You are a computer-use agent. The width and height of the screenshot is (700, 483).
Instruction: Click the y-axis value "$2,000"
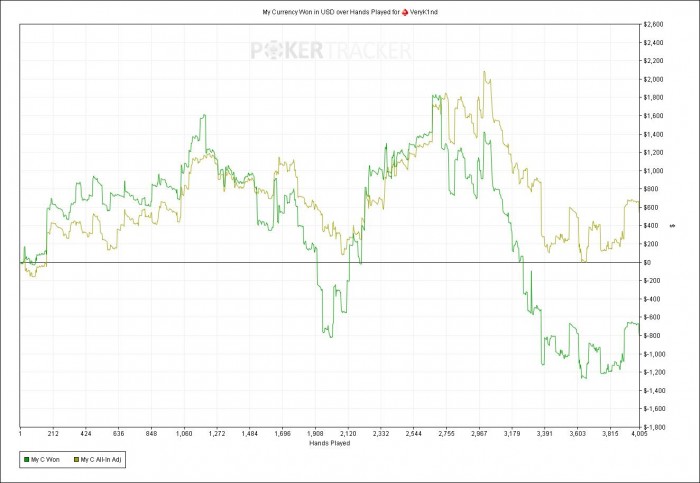point(653,79)
